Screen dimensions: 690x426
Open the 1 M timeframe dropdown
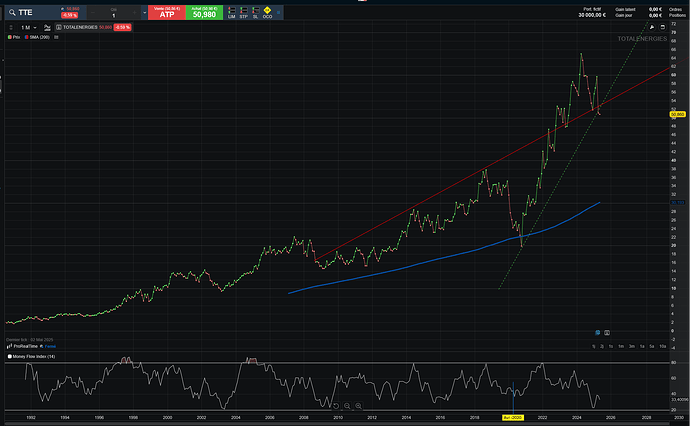click(29, 27)
